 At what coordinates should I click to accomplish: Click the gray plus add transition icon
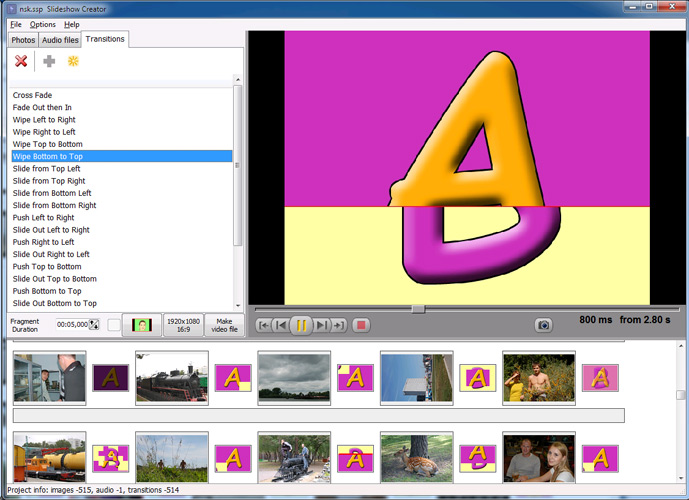[x=49, y=62]
